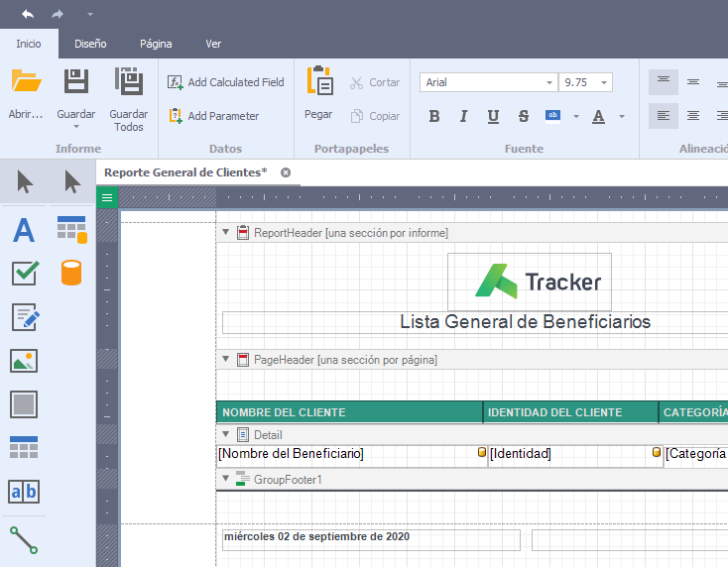Open the font size 9.75 dropdown
The height and width of the screenshot is (567, 728).
point(603,82)
